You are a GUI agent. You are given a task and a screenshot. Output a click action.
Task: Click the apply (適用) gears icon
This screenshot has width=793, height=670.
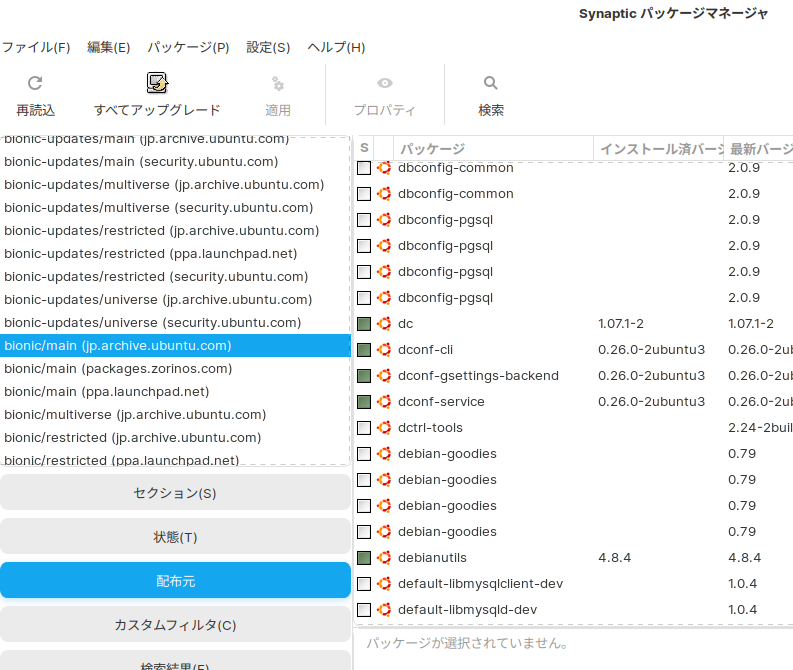(x=278, y=83)
